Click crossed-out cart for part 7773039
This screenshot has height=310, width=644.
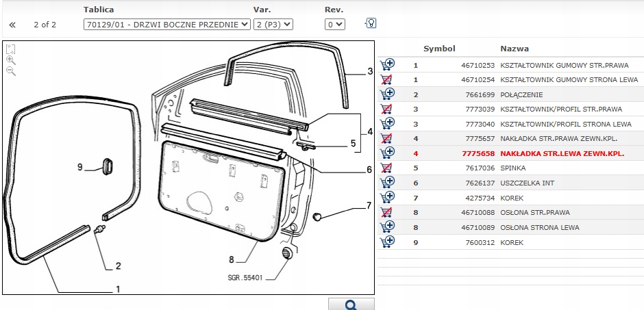[386, 109]
